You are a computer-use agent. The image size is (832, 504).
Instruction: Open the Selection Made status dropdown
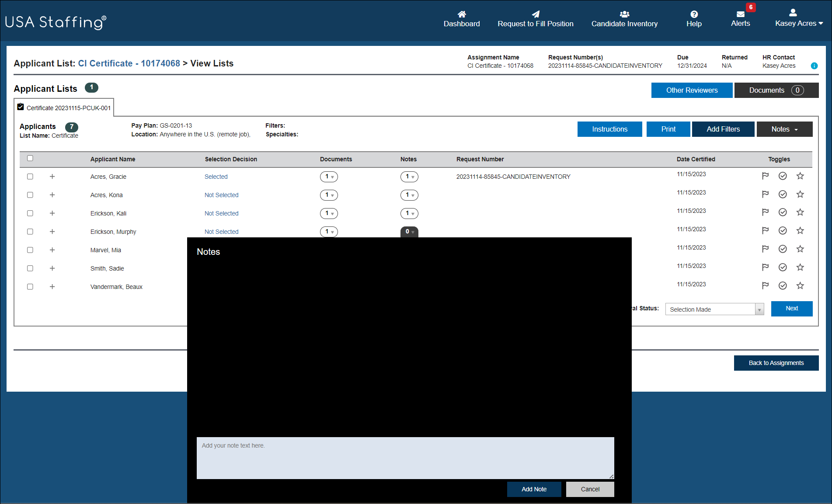coord(714,309)
